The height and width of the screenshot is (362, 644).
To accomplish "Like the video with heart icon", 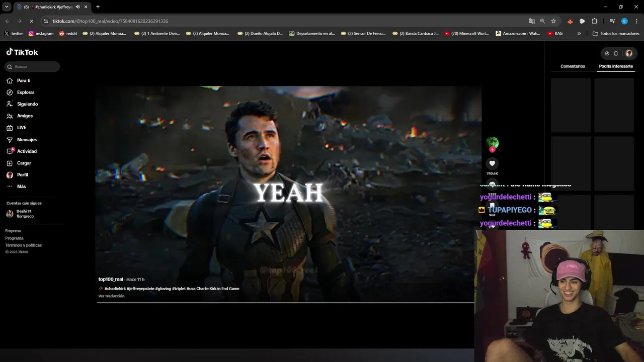I will click(x=492, y=163).
